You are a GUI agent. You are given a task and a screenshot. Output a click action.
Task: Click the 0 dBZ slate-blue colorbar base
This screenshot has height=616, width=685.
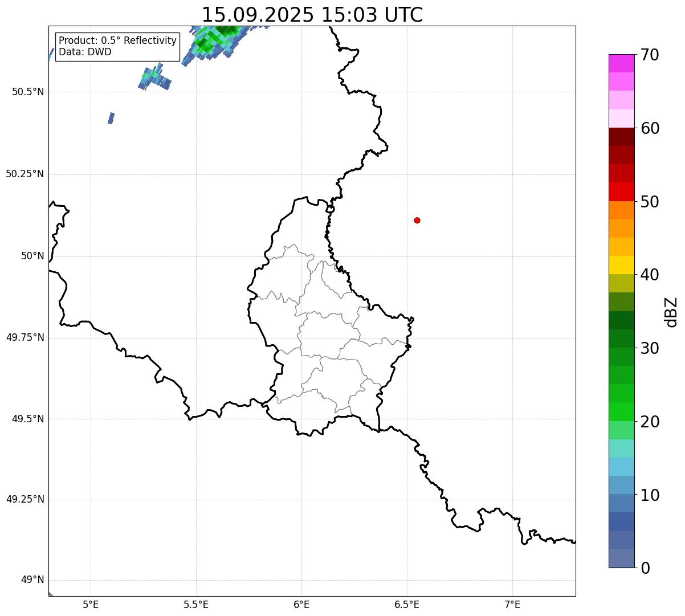coord(622,558)
